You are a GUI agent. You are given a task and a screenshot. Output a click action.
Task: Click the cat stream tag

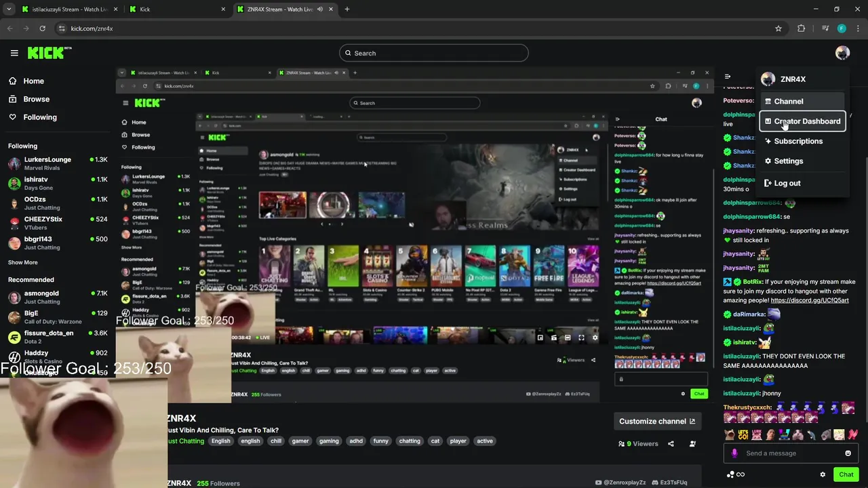point(435,441)
